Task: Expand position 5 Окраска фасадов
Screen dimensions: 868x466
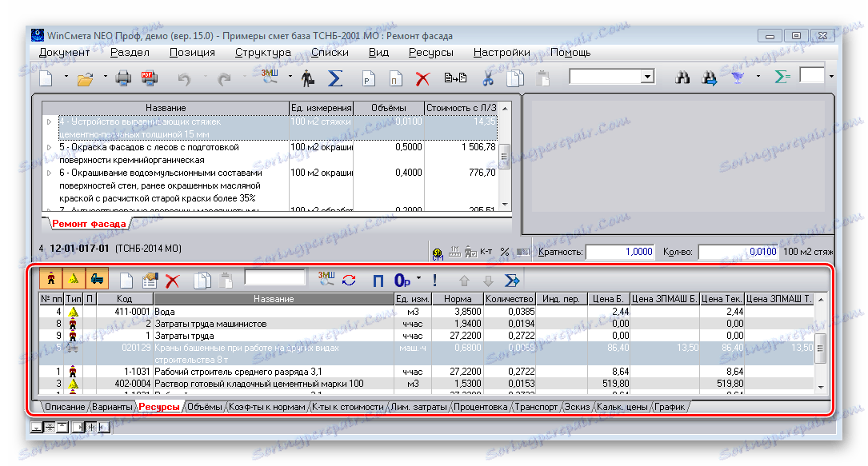Action: click(50, 147)
